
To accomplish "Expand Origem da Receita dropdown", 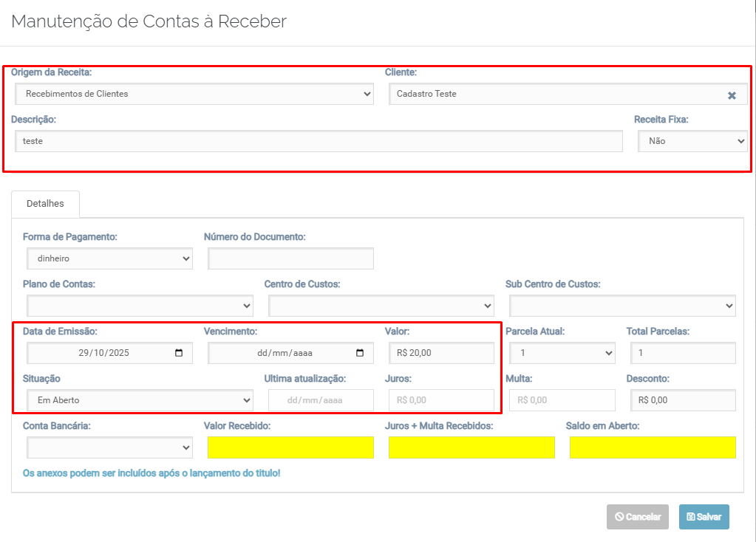I will tap(194, 94).
